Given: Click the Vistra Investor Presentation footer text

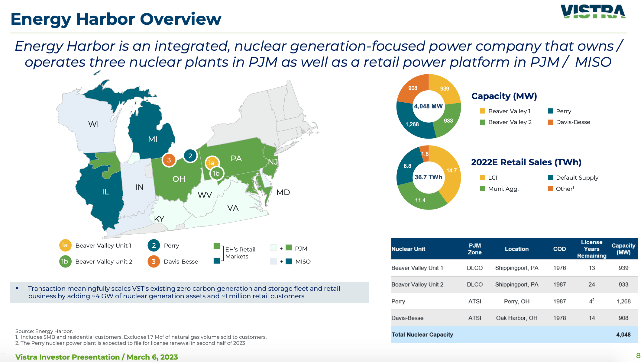Looking at the screenshot, I should pyautogui.click(x=96, y=357).
